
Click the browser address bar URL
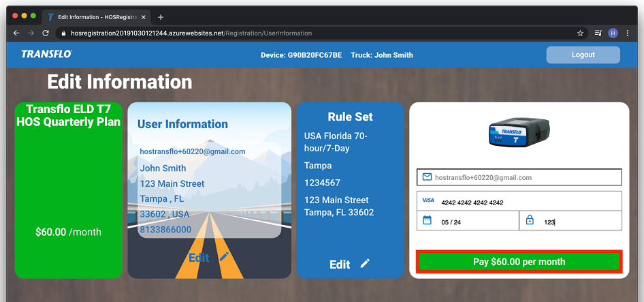191,33
